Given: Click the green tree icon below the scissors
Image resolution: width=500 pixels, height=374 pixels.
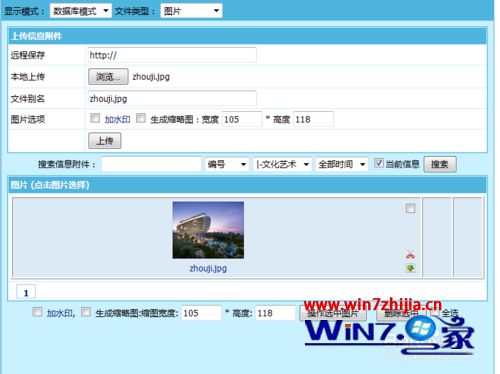Looking at the screenshot, I should click(x=410, y=268).
